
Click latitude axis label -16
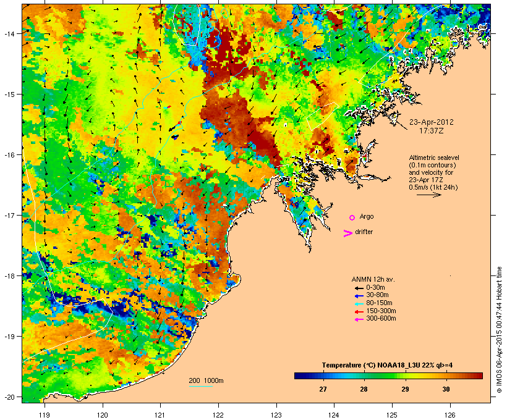(x=9, y=155)
